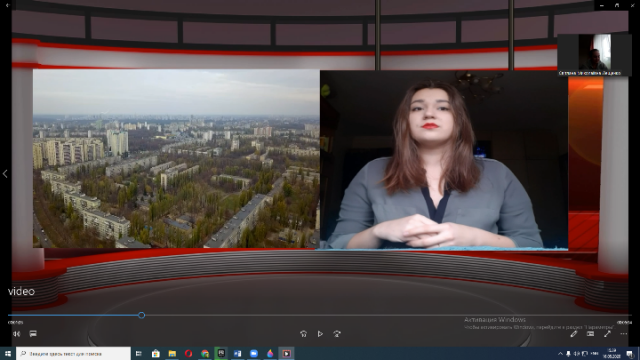Image resolution: width=640 pixels, height=360 pixels.
Task: Open Zoom from the taskbar
Action: [253, 353]
